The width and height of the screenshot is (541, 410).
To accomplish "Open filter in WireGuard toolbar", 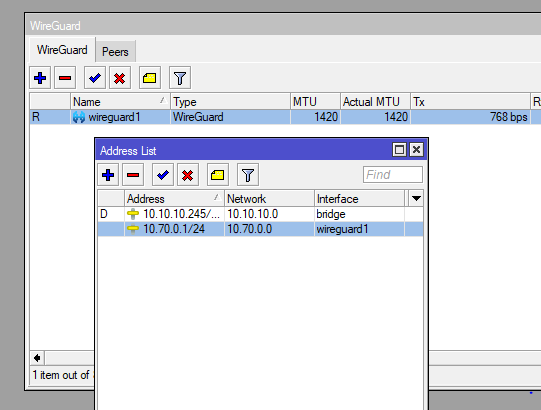I will click(180, 78).
